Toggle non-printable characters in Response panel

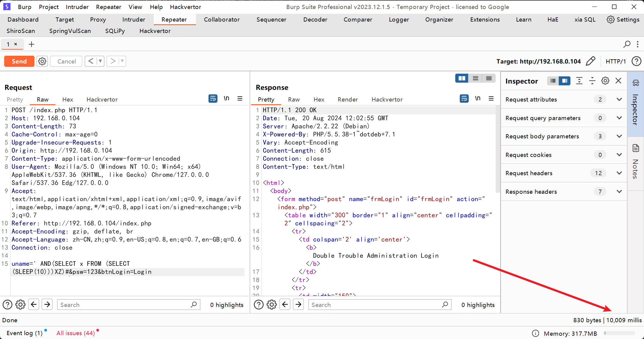[x=478, y=99]
